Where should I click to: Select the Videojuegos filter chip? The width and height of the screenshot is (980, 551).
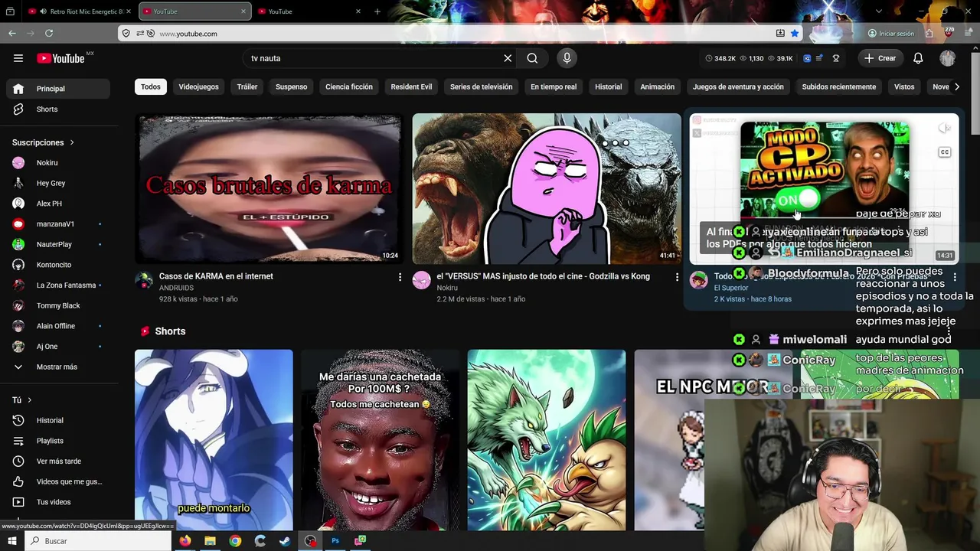click(x=198, y=86)
